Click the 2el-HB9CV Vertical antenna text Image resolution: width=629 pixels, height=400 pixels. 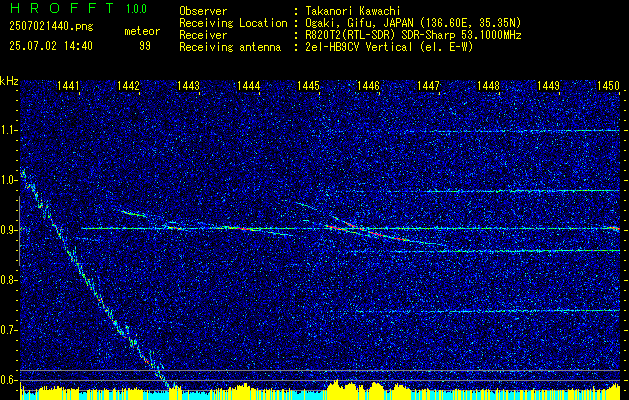pos(388,47)
